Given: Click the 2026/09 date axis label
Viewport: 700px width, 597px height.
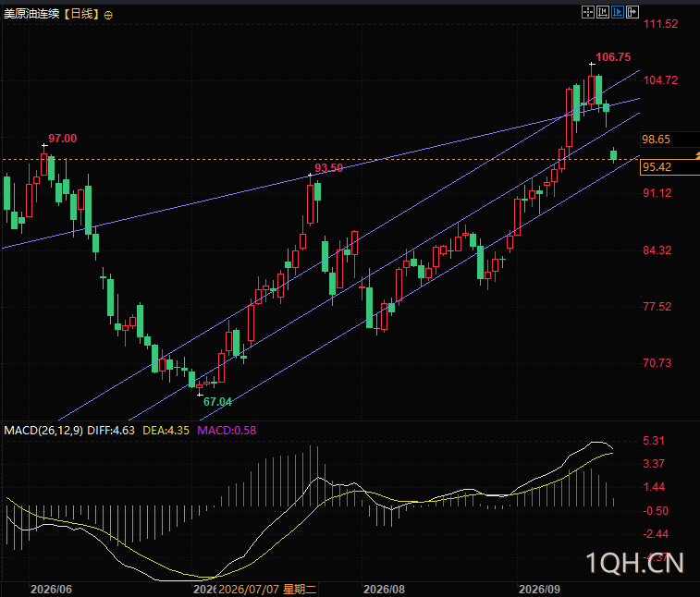Looking at the screenshot, I should [539, 589].
